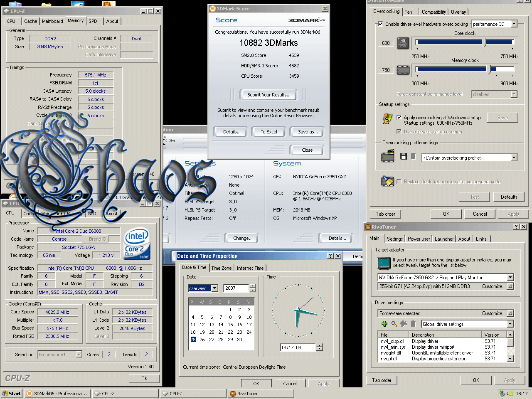Click the year 2007 spinner arrows
532x399 pixels.
point(252,288)
